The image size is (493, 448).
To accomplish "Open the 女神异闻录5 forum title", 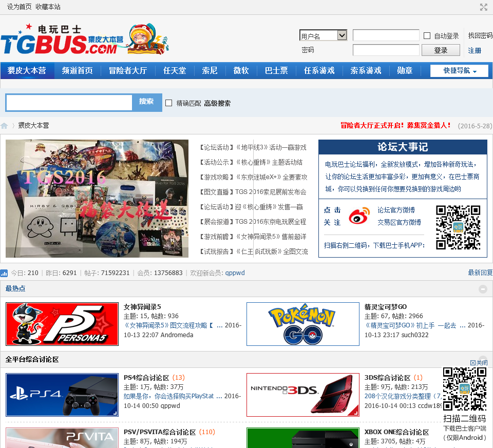I will [x=142, y=307].
